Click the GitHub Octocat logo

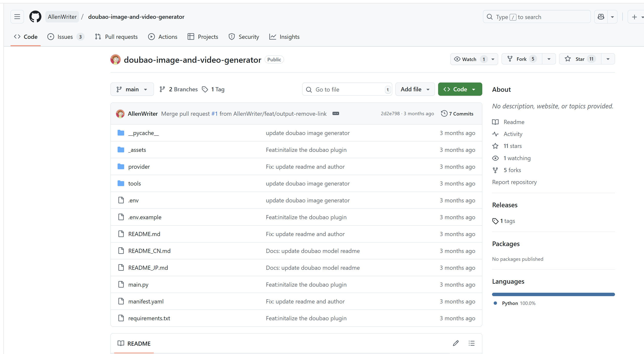point(35,17)
